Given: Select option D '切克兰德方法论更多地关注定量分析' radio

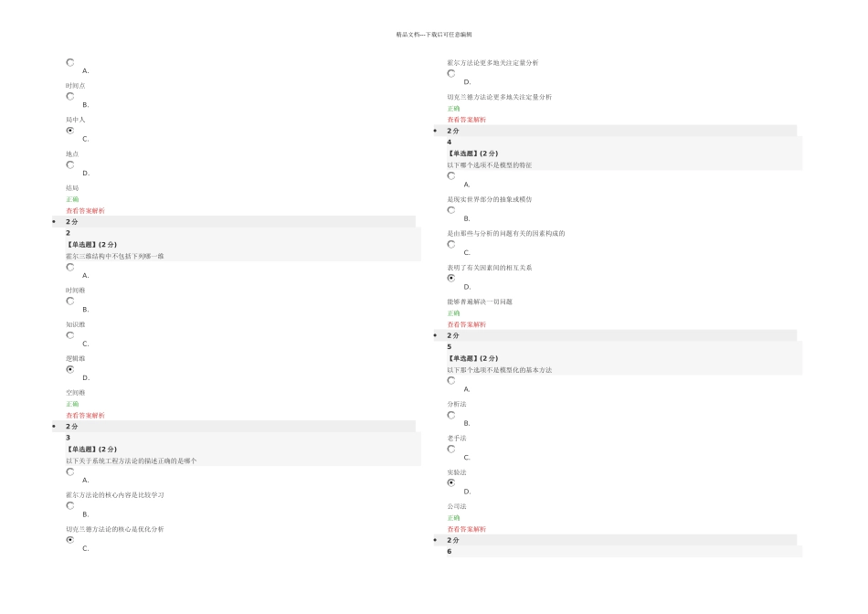Looking at the screenshot, I should pyautogui.click(x=451, y=74).
